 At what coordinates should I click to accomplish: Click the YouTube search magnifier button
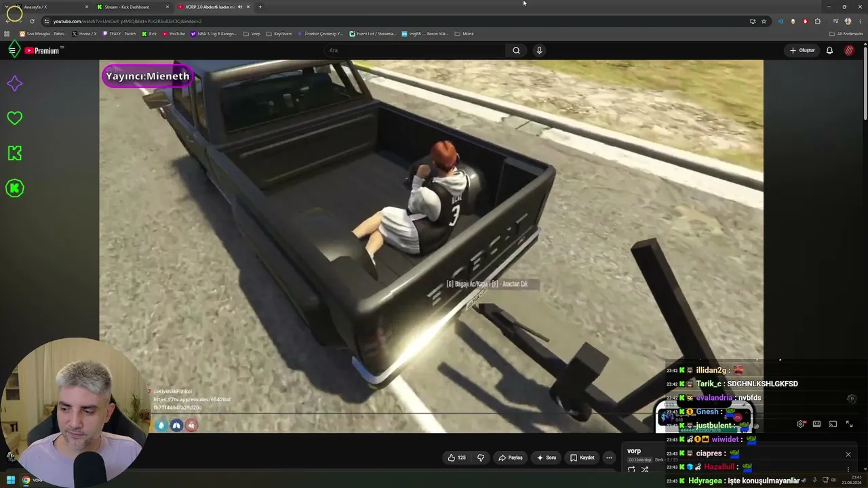pyautogui.click(x=516, y=50)
